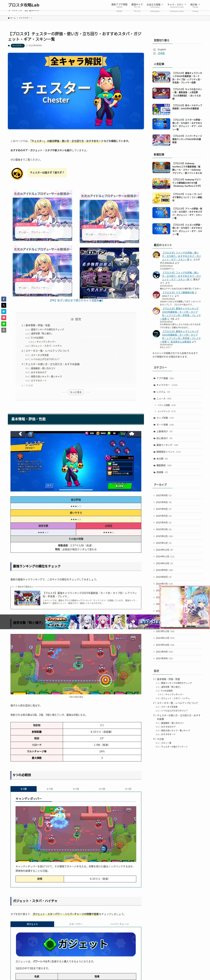
Task: Click the list icon beside 目次 heading
Action: coord(72,319)
